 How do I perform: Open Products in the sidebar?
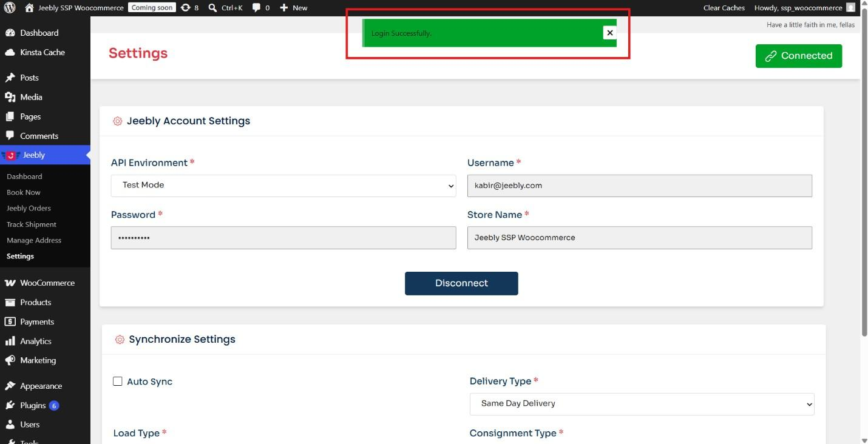[35, 302]
